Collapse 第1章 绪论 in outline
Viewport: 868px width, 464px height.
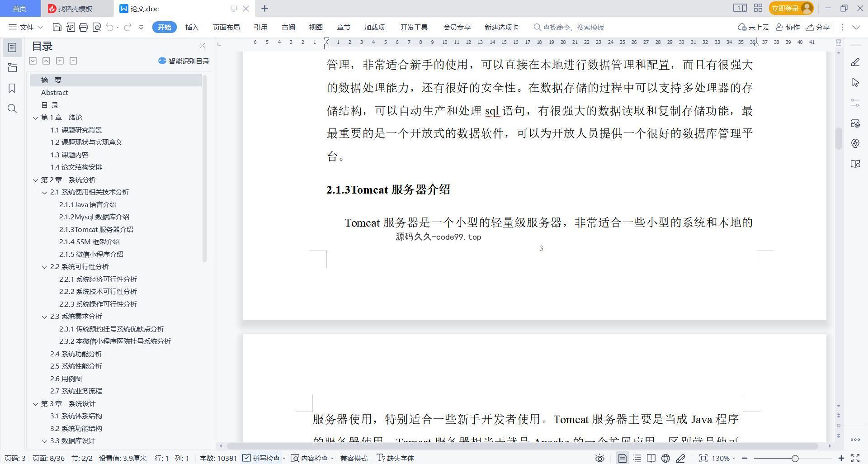tap(36, 118)
